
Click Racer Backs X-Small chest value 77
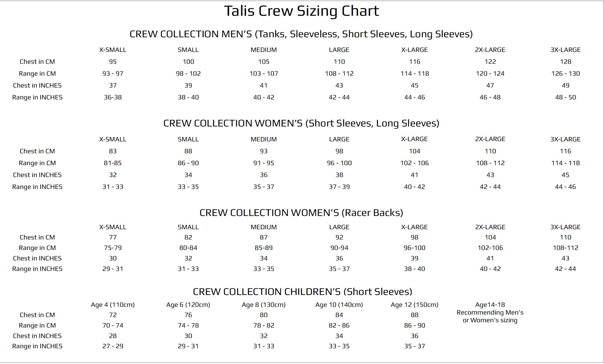113,237
